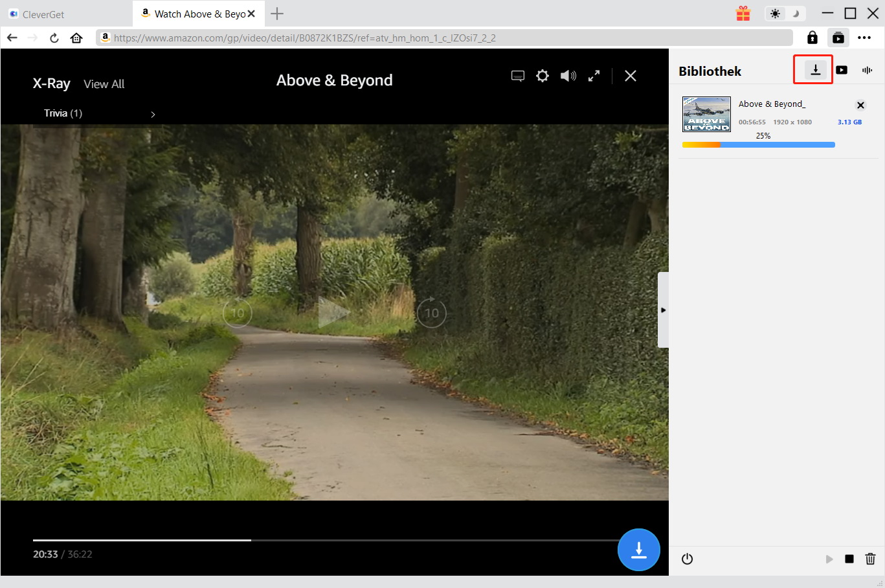Seek on the video progress bar
The height and width of the screenshot is (588, 885).
coord(324,539)
